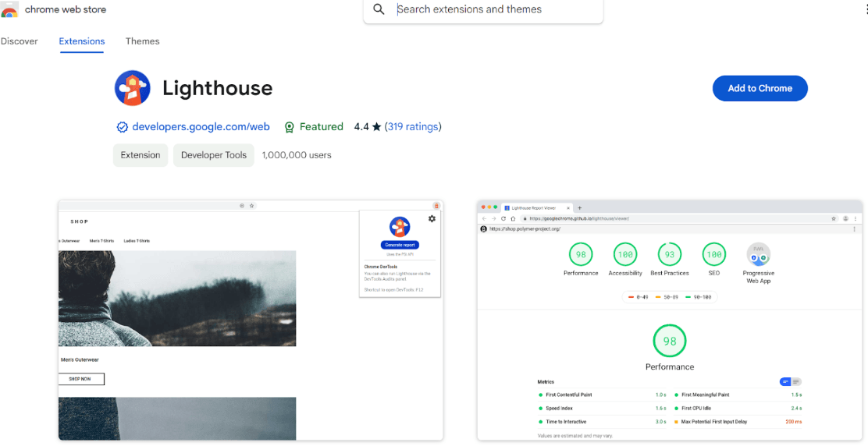
Task: Click the home icon in report screenshot browser
Action: (x=513, y=219)
